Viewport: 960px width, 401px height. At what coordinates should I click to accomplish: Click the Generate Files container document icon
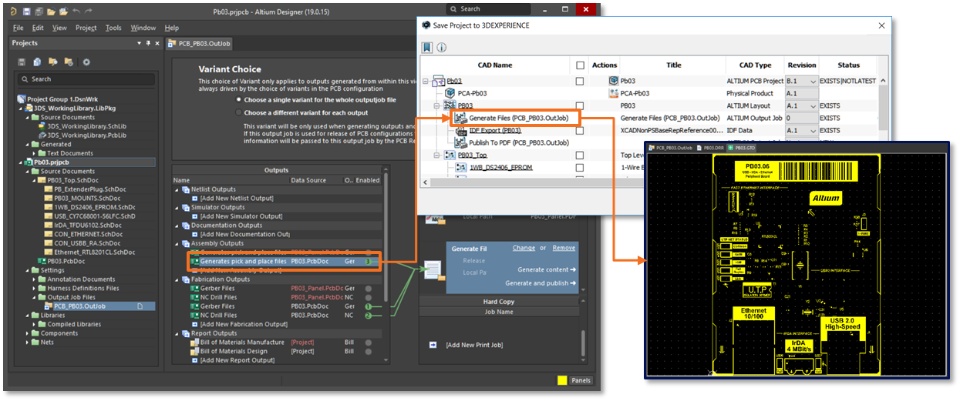coord(433,273)
